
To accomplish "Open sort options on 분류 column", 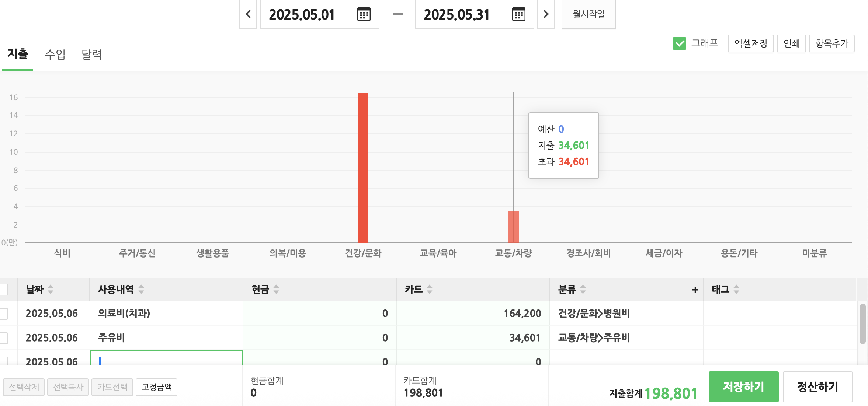I will coord(583,290).
